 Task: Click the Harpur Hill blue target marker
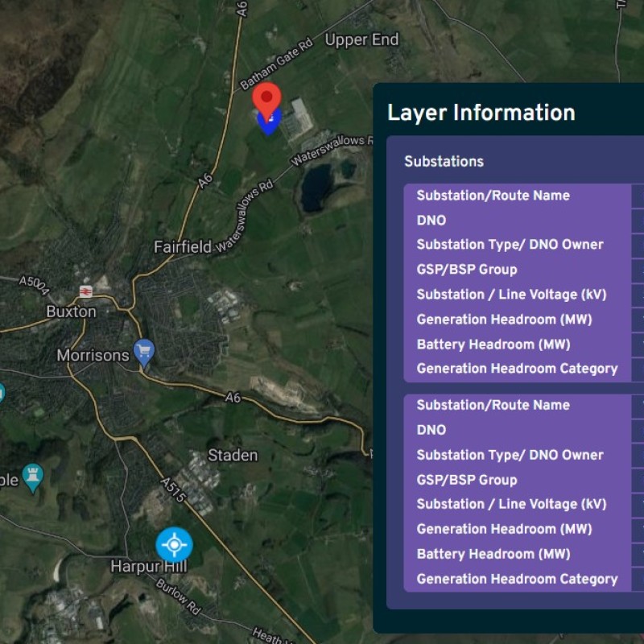tap(174, 545)
